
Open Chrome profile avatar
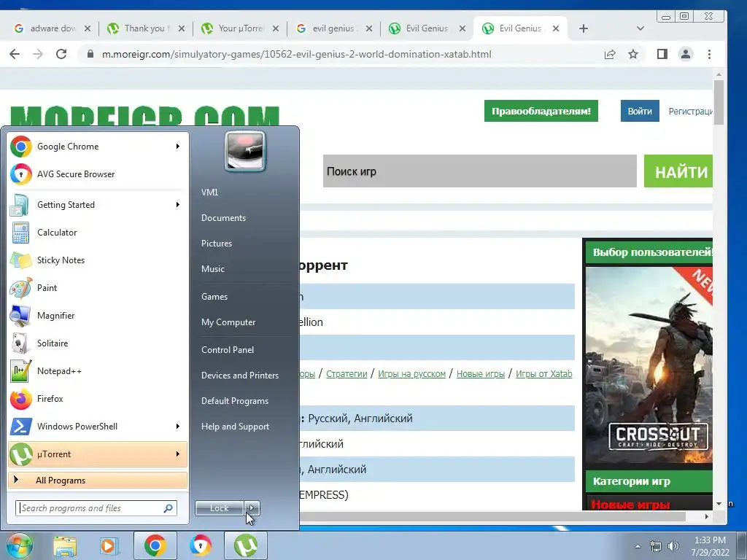(x=686, y=54)
